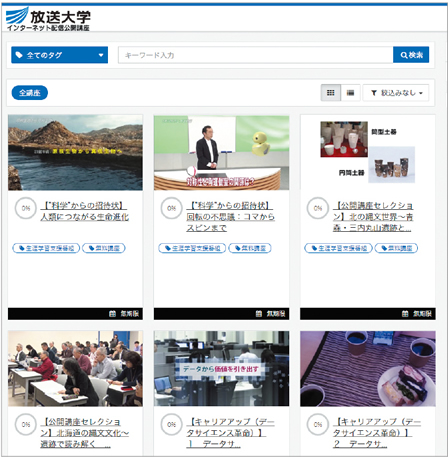Click 生涯学習支援番組 tag on first card
This screenshot has height=457, width=448.
(46, 248)
